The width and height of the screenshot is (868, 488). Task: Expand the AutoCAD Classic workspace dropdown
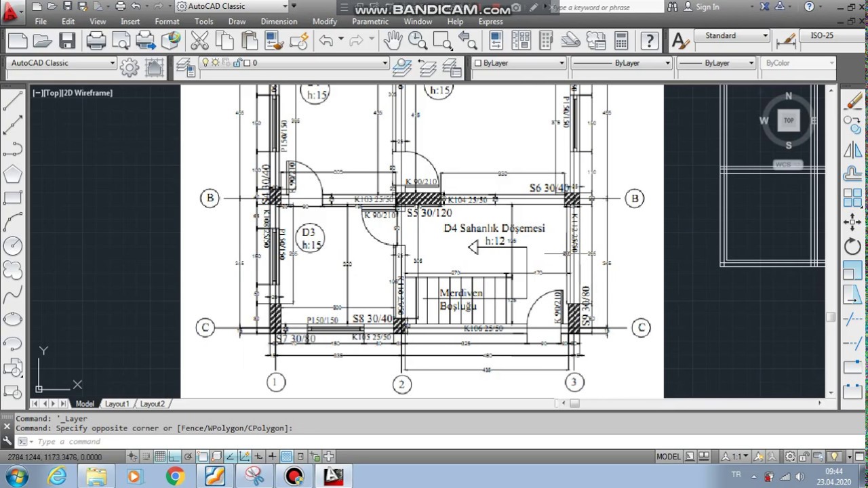113,63
